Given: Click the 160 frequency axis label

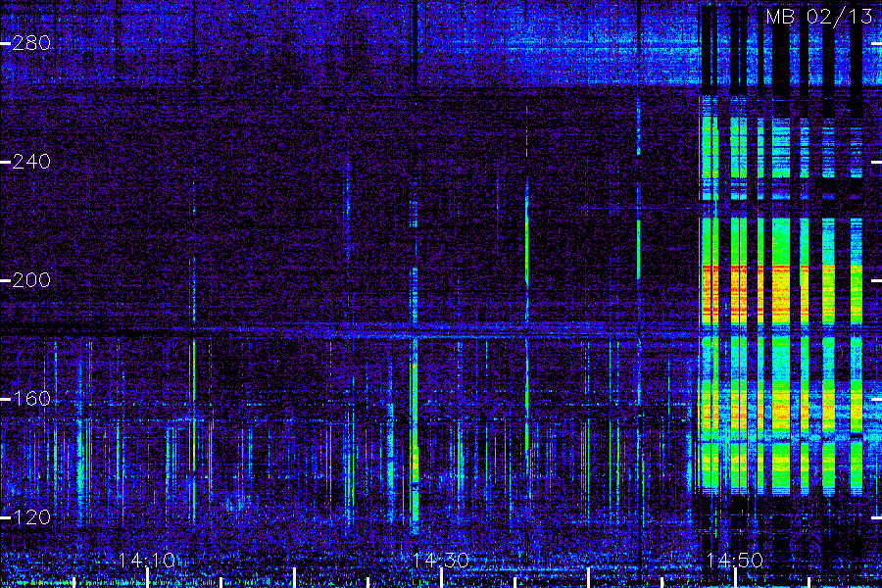Looking at the screenshot, I should click(x=31, y=399).
